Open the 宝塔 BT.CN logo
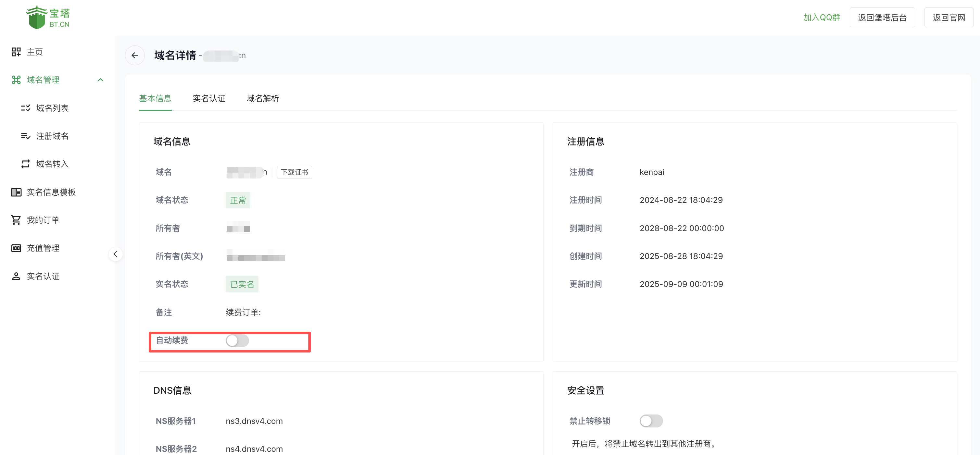The width and height of the screenshot is (980, 455). [48, 17]
